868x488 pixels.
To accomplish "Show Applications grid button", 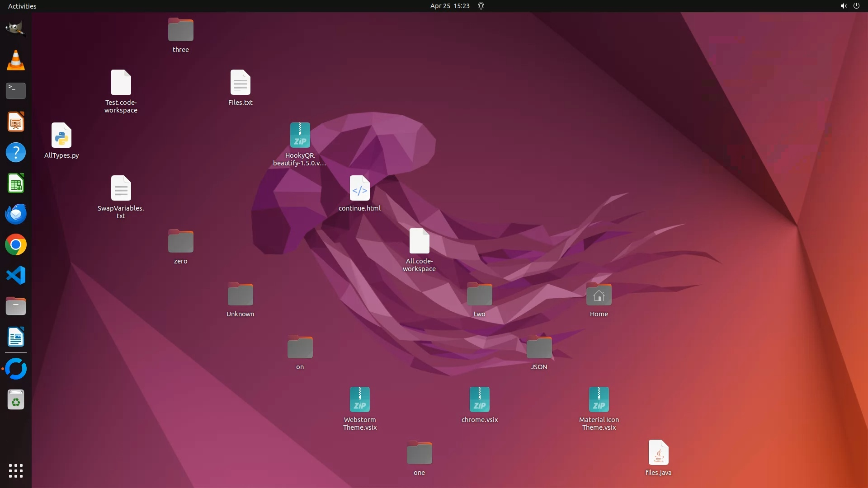I will [x=15, y=470].
